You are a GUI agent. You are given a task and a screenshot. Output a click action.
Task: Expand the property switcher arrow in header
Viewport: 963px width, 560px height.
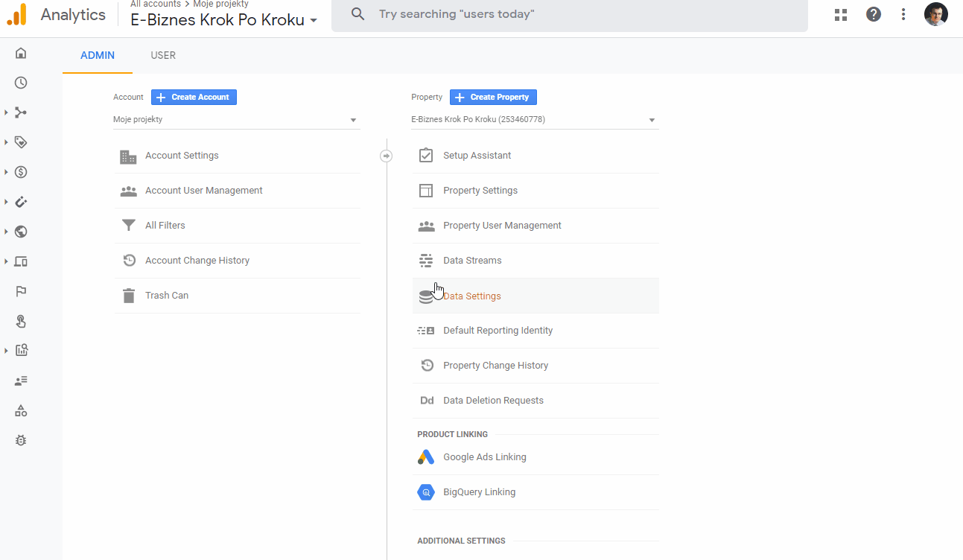pos(314,21)
